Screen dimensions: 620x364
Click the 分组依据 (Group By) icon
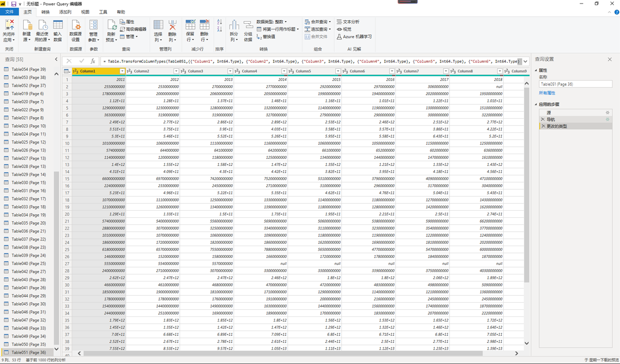[248, 25]
